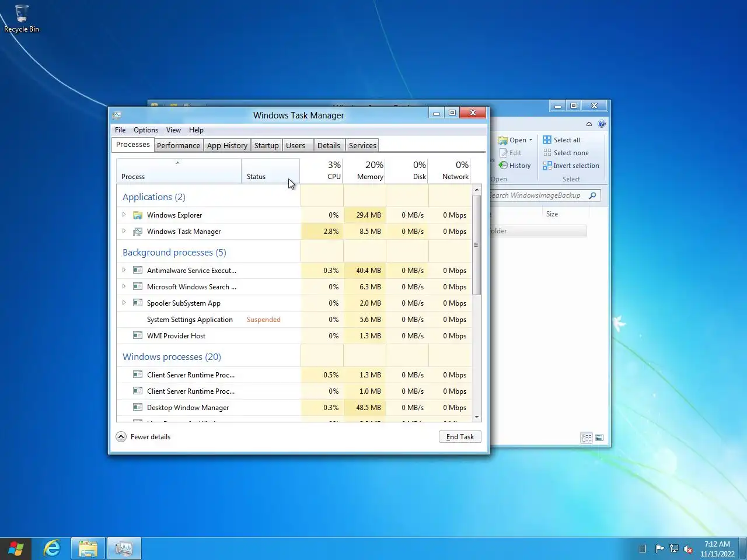The image size is (747, 560).
Task: Select the System Settings Application row
Action: (294, 320)
